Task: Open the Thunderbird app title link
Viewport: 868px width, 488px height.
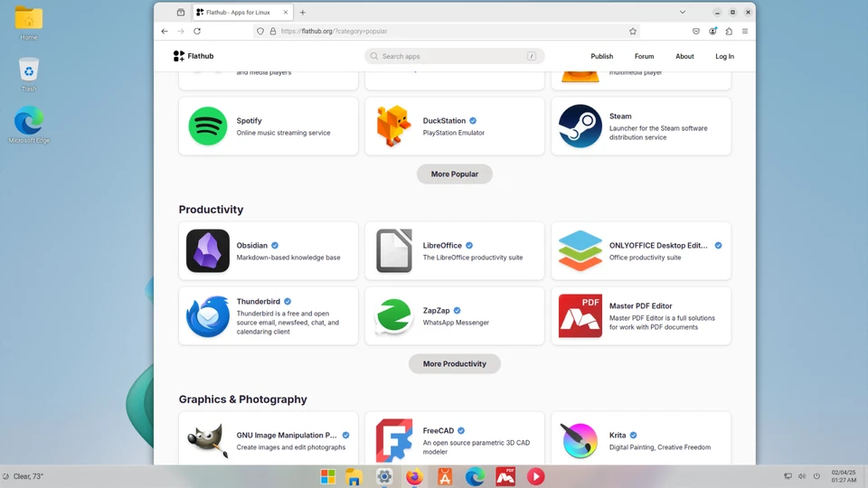Action: pos(259,302)
